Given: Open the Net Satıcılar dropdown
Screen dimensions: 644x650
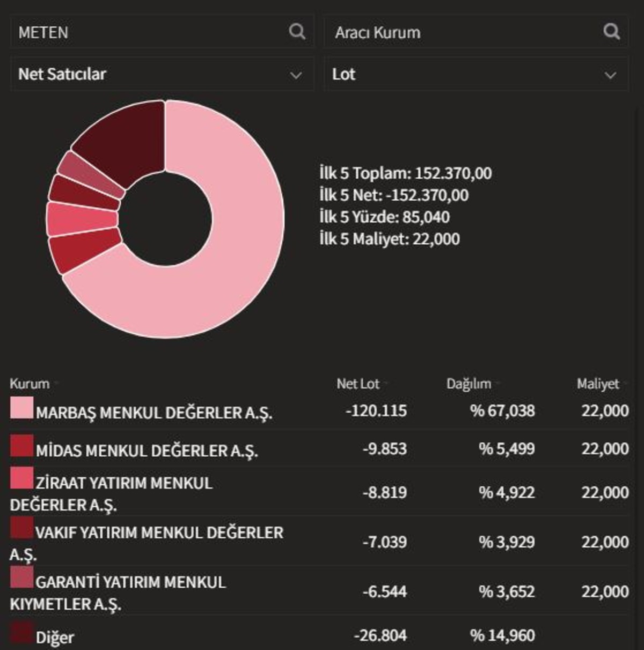Looking at the screenshot, I should point(162,74).
